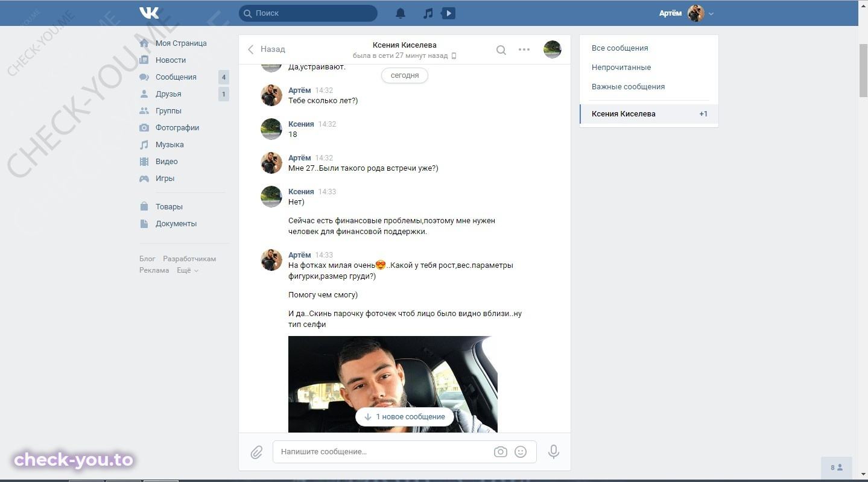
Task: Open the notifications bell icon
Action: click(x=401, y=13)
